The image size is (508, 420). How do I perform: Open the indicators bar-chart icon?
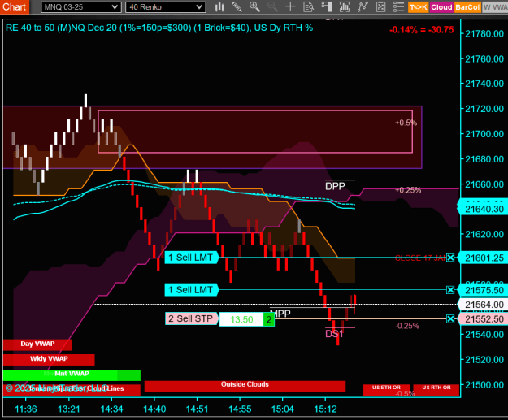click(x=345, y=6)
